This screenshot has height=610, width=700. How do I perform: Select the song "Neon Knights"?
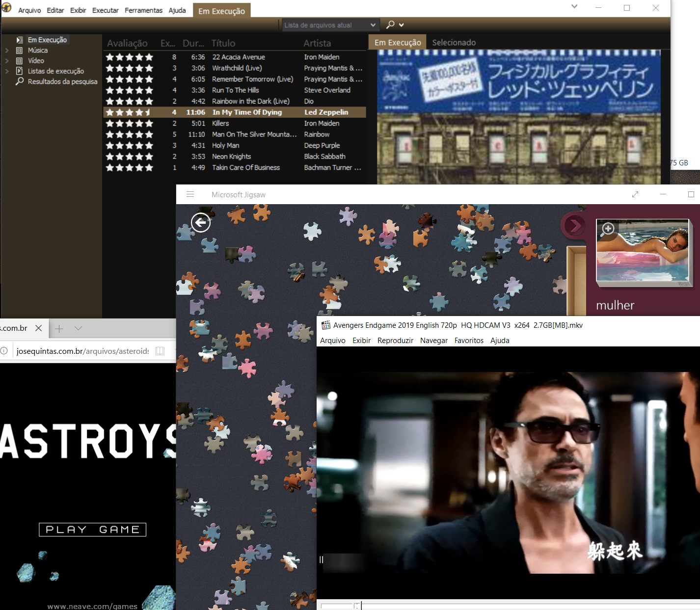(x=232, y=157)
